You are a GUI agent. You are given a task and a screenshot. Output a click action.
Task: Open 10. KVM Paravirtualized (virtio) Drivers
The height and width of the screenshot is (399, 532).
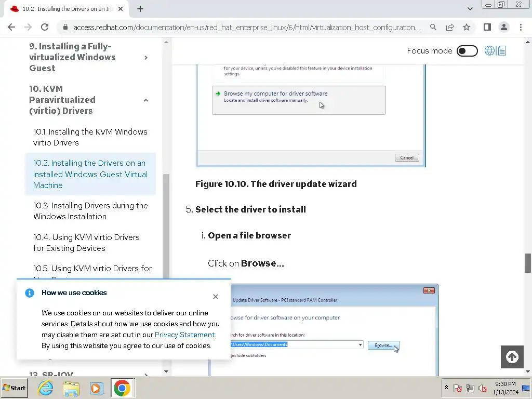(x=62, y=100)
